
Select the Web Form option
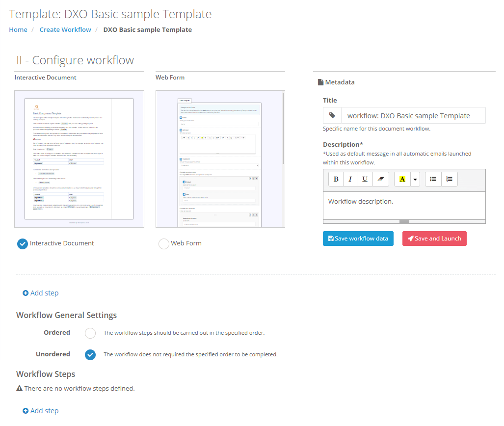[163, 243]
